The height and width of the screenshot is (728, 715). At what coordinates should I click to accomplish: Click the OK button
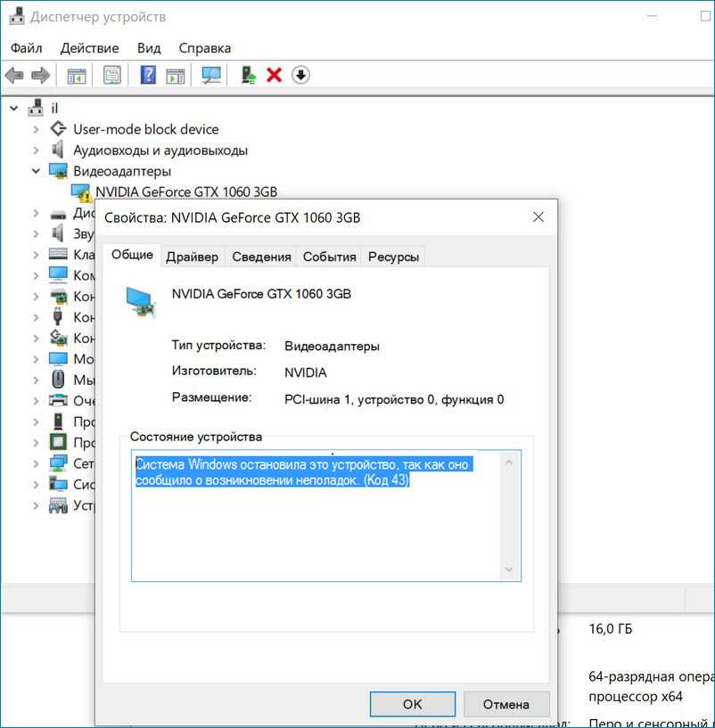(x=413, y=704)
